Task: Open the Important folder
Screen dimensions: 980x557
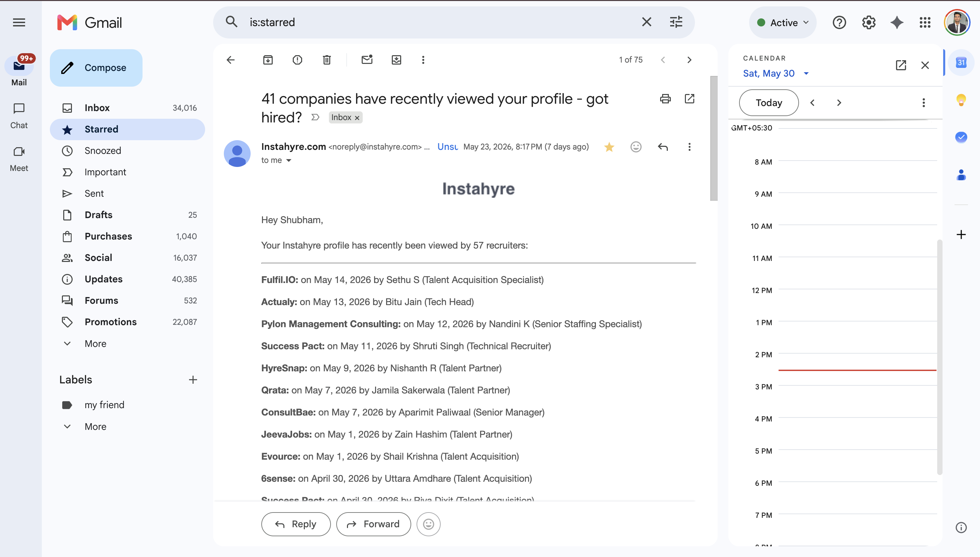Action: click(x=127, y=172)
